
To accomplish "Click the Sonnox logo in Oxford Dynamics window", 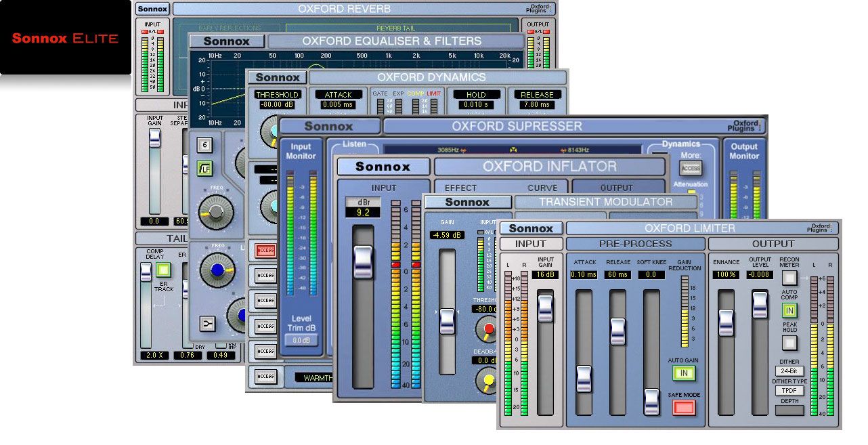I will 278,77.
